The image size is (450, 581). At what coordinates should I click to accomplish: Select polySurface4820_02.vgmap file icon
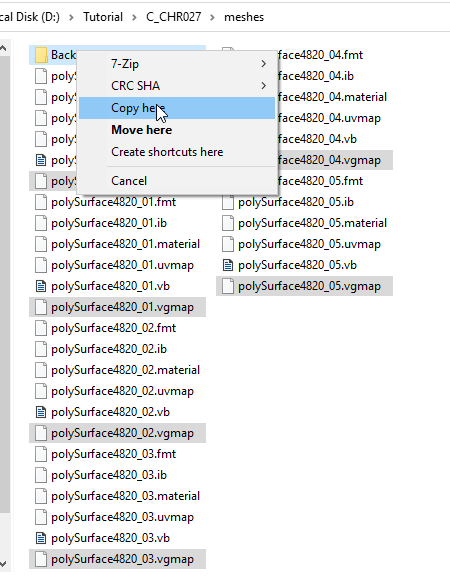pyautogui.click(x=41, y=433)
